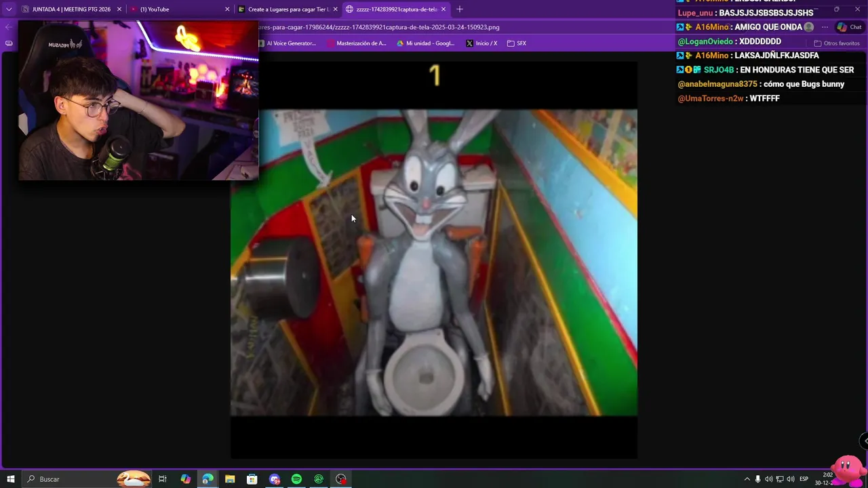Screen dimensions: 868x488
Task: Select the zzzzz-1742839921captura-de-tela tab
Action: (x=396, y=9)
